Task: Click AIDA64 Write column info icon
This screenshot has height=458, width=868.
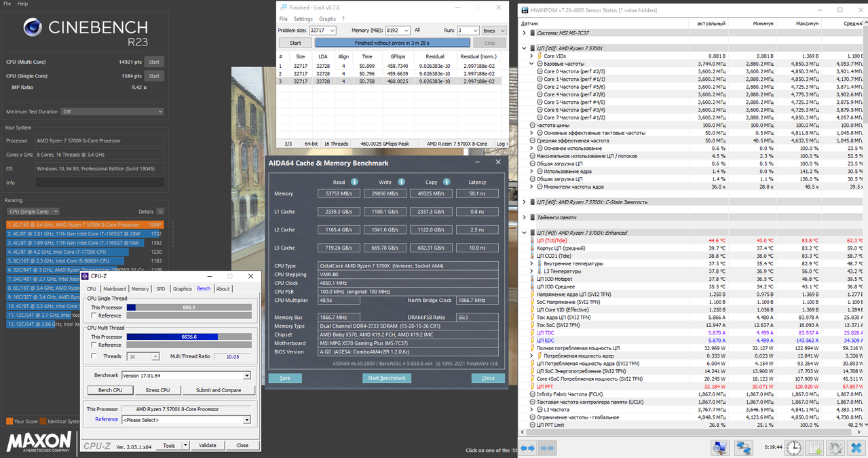Action: [401, 182]
